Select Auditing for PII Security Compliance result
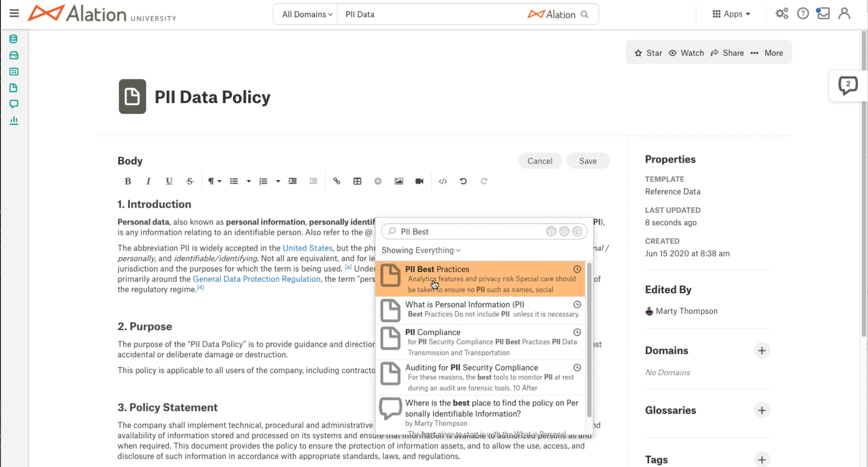The width and height of the screenshot is (868, 467). tap(480, 378)
